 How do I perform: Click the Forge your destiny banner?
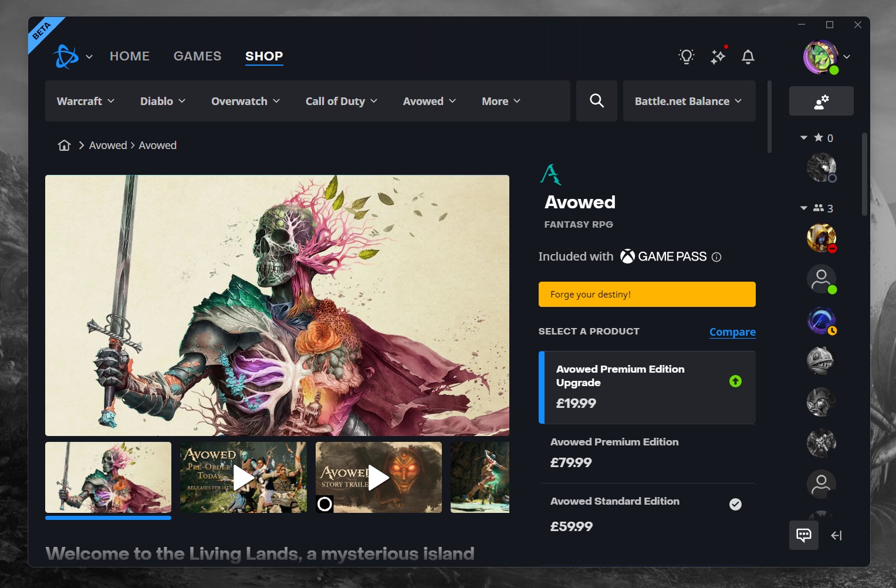click(x=647, y=294)
